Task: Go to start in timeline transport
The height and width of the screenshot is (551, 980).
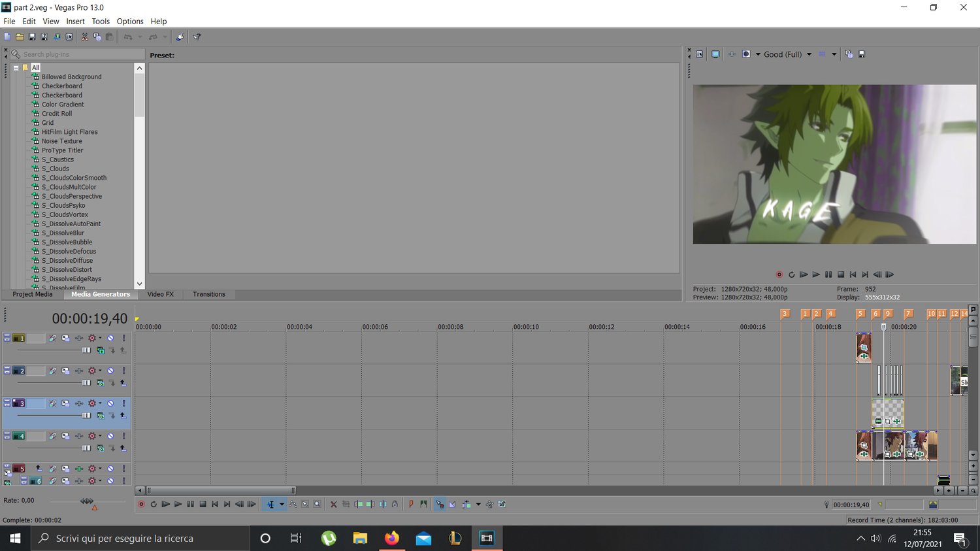Action: point(215,504)
